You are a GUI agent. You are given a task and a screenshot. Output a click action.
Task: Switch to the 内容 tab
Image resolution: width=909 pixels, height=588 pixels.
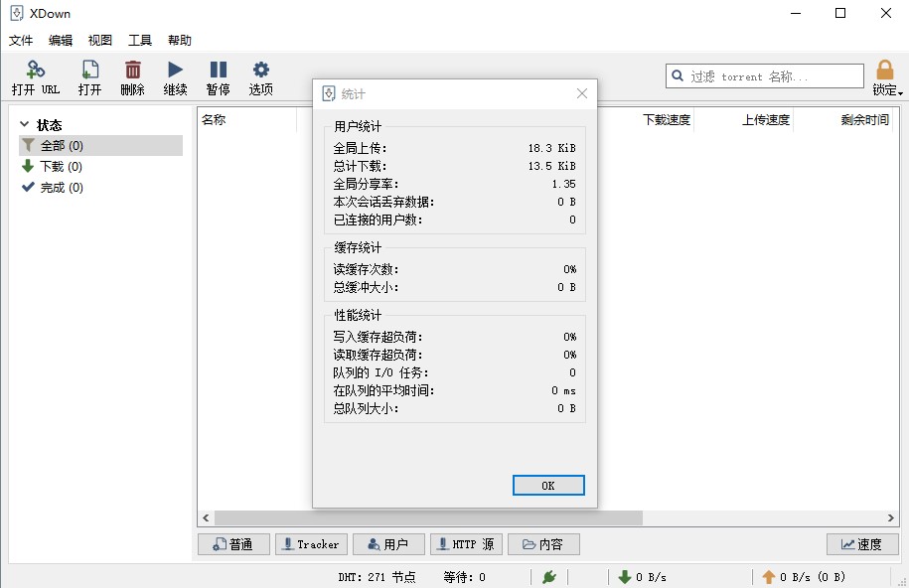point(543,544)
